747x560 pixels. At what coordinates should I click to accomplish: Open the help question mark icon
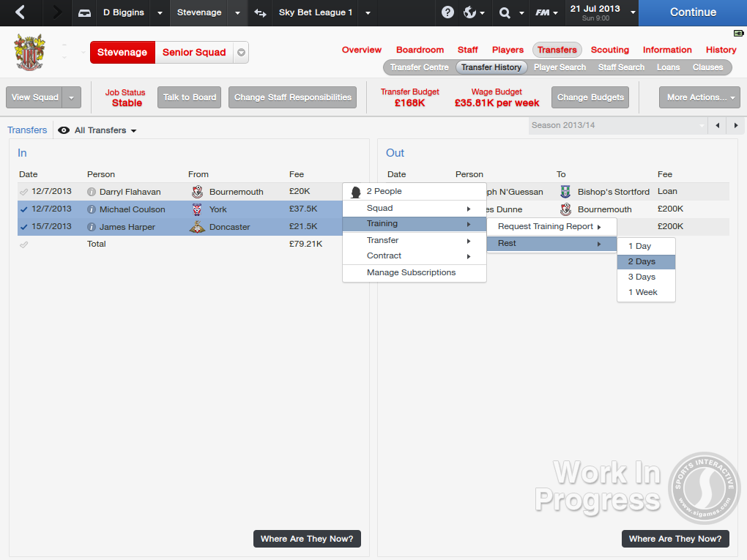[x=447, y=12]
